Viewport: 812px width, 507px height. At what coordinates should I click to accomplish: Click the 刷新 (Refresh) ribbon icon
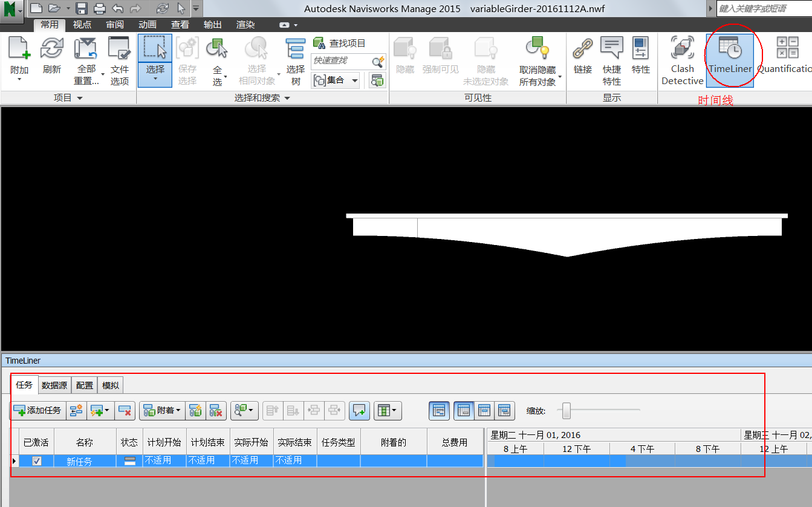(x=52, y=48)
